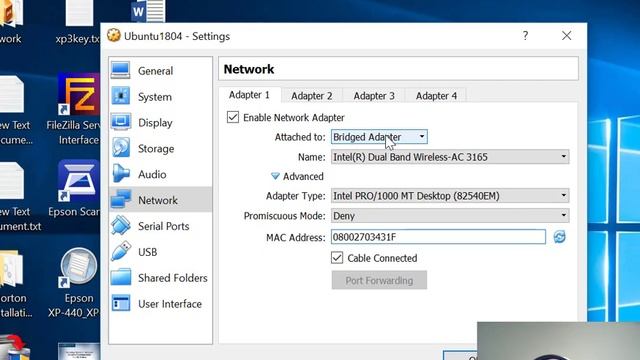Image resolution: width=640 pixels, height=360 pixels.
Task: Open the Promiscuous Mode dropdown
Action: point(450,216)
